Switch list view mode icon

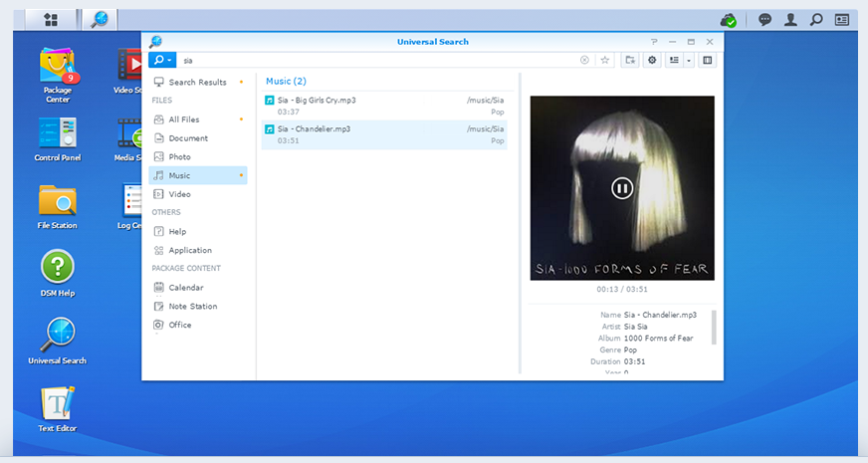[x=674, y=60]
